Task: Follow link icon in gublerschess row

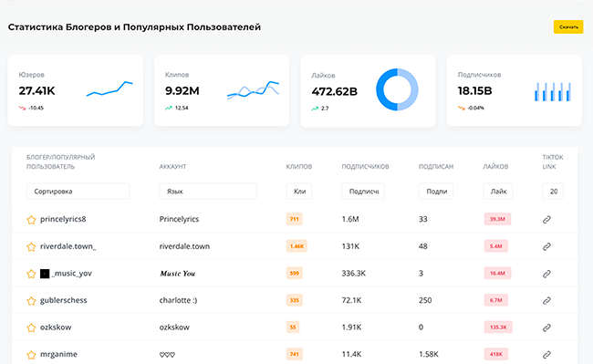Action: coord(546,301)
